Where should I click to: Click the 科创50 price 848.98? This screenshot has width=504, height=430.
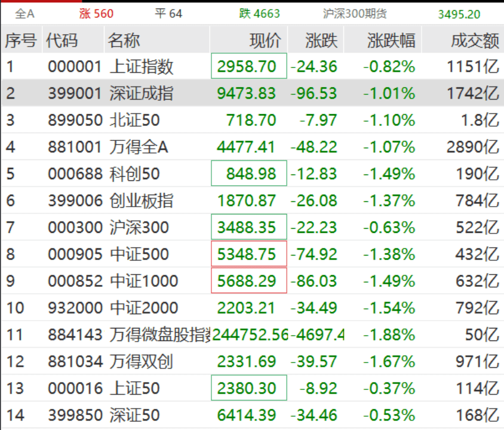[x=250, y=174]
